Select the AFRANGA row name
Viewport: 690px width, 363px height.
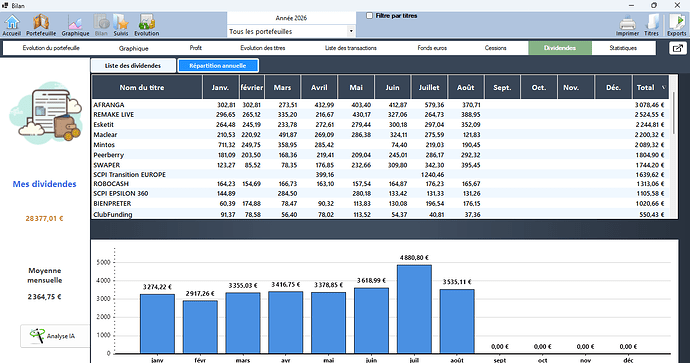pos(109,105)
